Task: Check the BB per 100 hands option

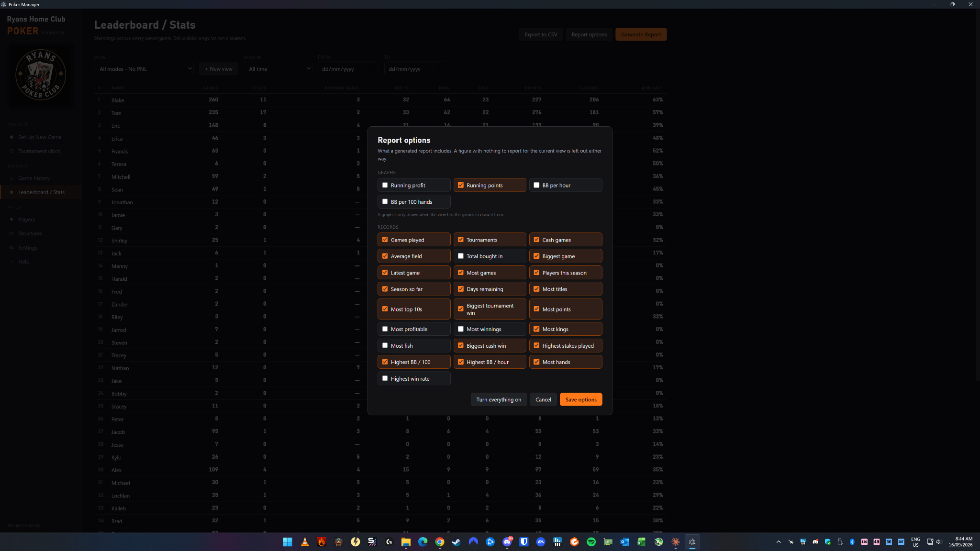Action: [x=385, y=202]
